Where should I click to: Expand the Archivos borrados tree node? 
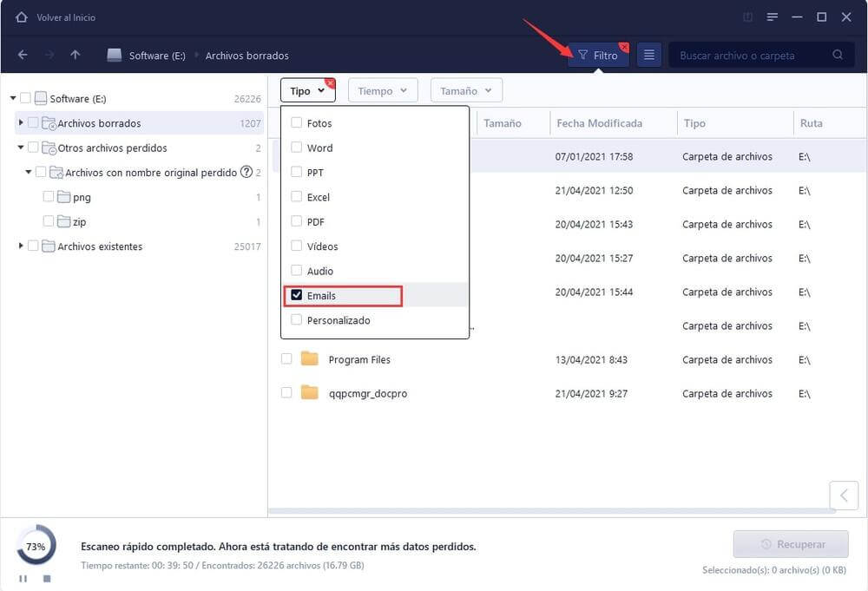[x=21, y=122]
